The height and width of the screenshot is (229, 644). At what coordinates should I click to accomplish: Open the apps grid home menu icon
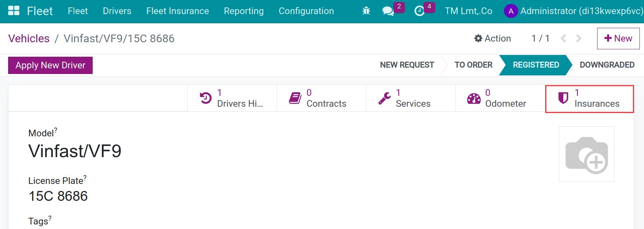pos(14,11)
